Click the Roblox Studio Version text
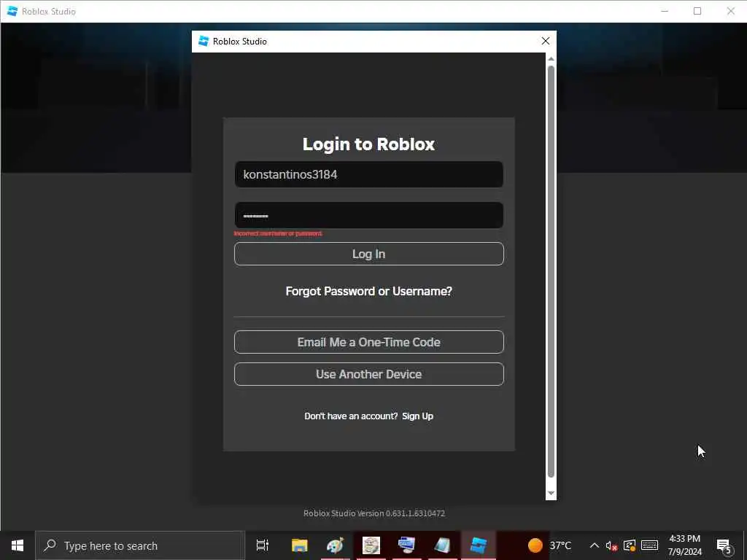747x560 pixels. (374, 513)
